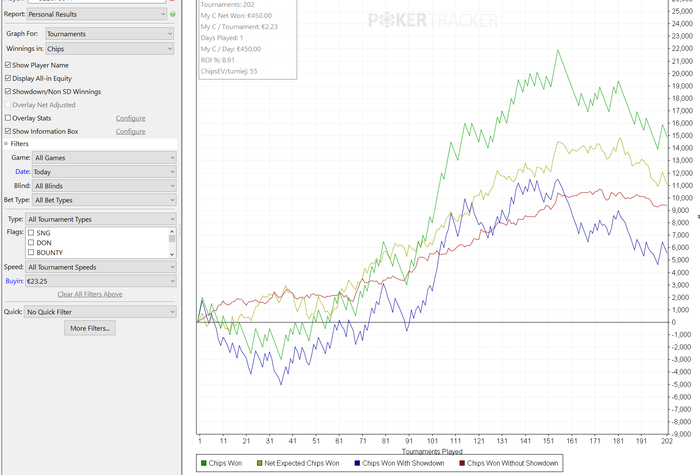Image resolution: width=700 pixels, height=475 pixels.
Task: Open the Buyin dropdown showing €23.25
Action: pos(101,281)
